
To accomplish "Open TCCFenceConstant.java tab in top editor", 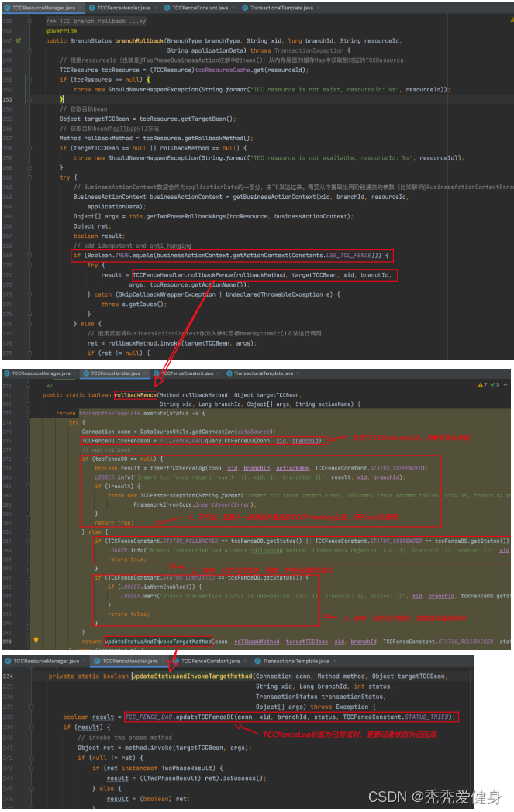I will point(199,8).
